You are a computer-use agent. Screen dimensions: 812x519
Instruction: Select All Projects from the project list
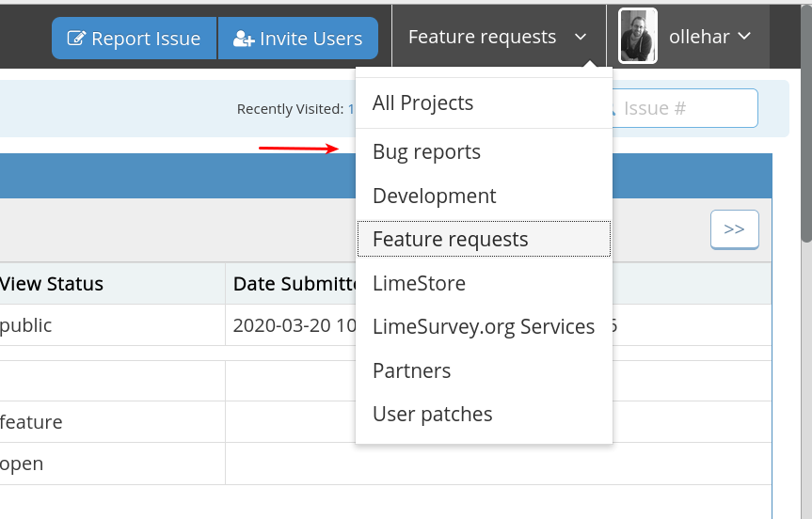(422, 102)
